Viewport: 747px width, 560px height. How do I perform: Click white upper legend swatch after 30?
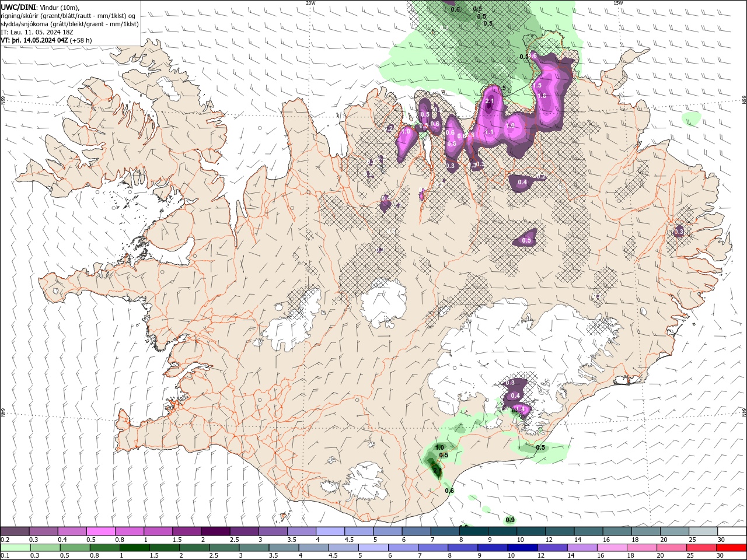click(x=731, y=531)
